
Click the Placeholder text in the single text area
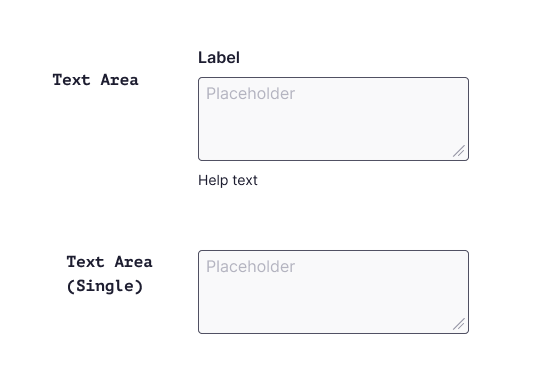[x=250, y=267]
